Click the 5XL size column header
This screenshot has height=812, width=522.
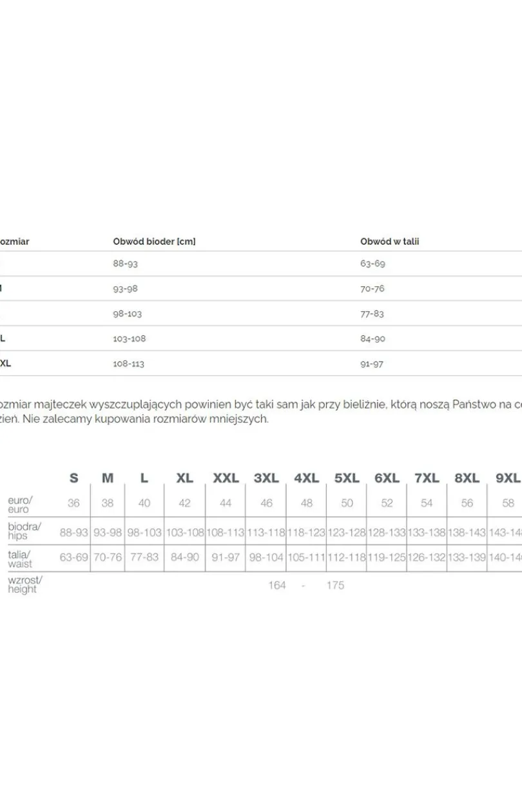point(347,478)
